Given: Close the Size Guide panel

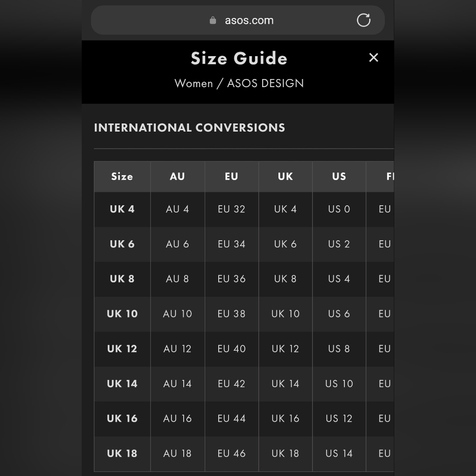Looking at the screenshot, I should click(373, 58).
